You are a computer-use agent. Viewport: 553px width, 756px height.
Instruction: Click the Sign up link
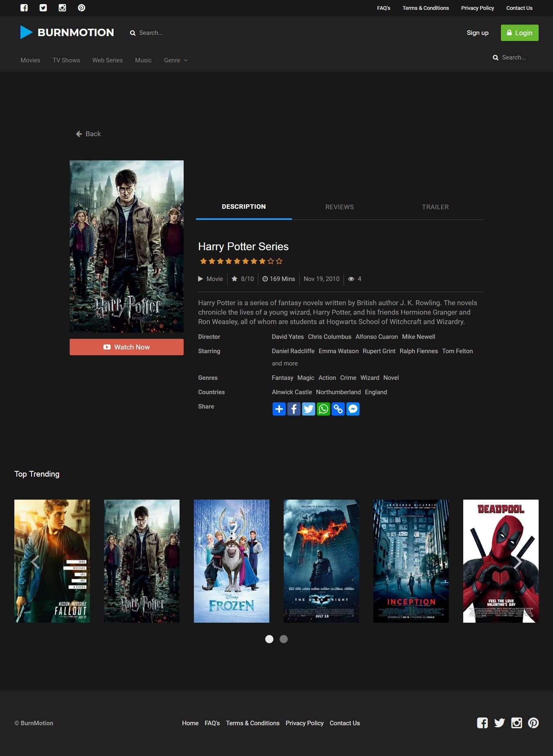point(478,33)
